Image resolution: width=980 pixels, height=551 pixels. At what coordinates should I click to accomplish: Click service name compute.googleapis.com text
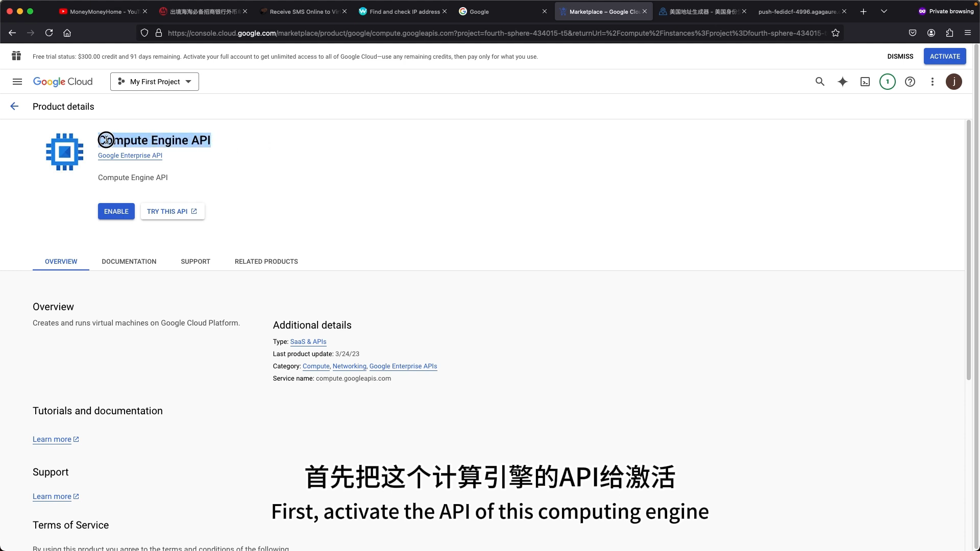click(x=353, y=379)
